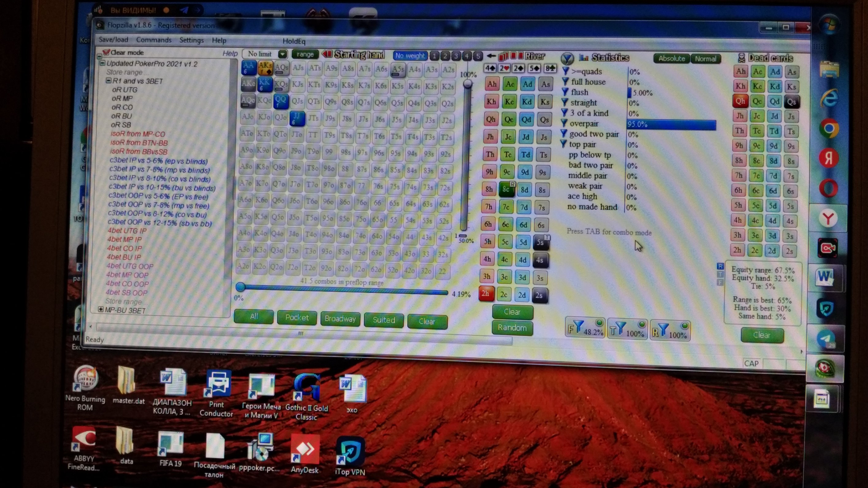The width and height of the screenshot is (868, 488).
Task: Toggle the filter funnel next to top pair
Action: pos(564,144)
